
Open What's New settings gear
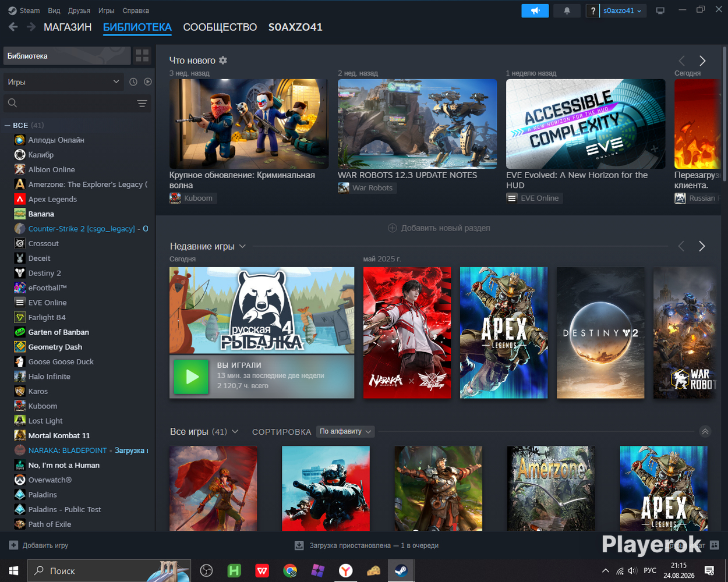pyautogui.click(x=223, y=61)
